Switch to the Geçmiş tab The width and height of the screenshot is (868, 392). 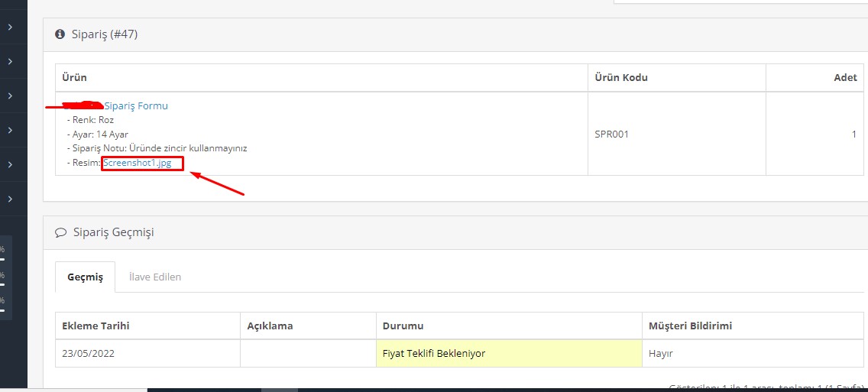tap(86, 277)
